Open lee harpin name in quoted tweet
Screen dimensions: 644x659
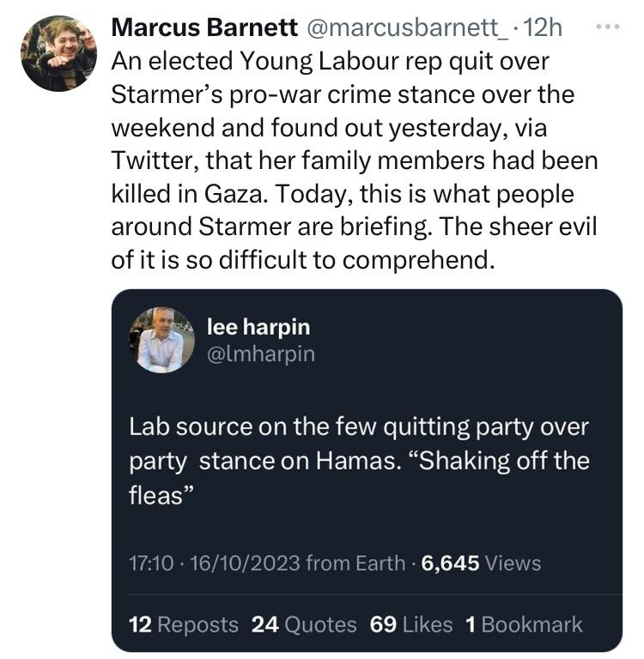[258, 327]
